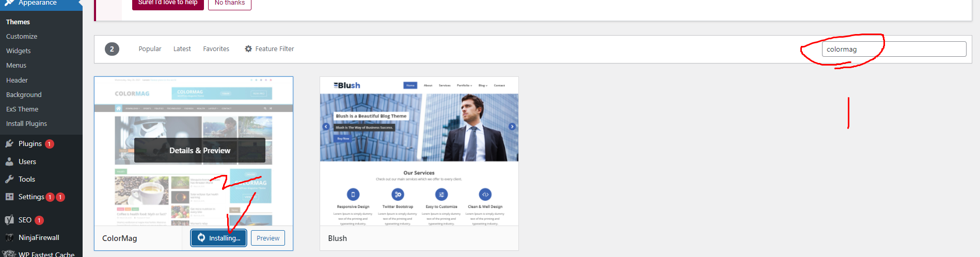980x257 pixels.
Task: Open the Tools wrench icon
Action: tap(9, 179)
